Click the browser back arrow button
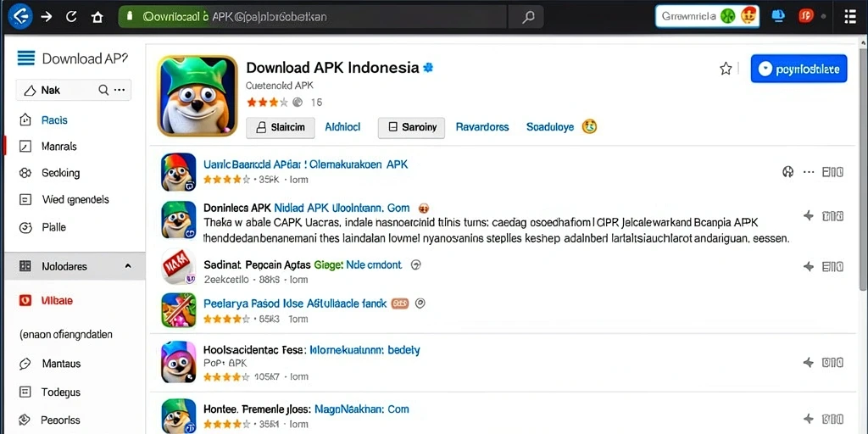 click(x=19, y=16)
